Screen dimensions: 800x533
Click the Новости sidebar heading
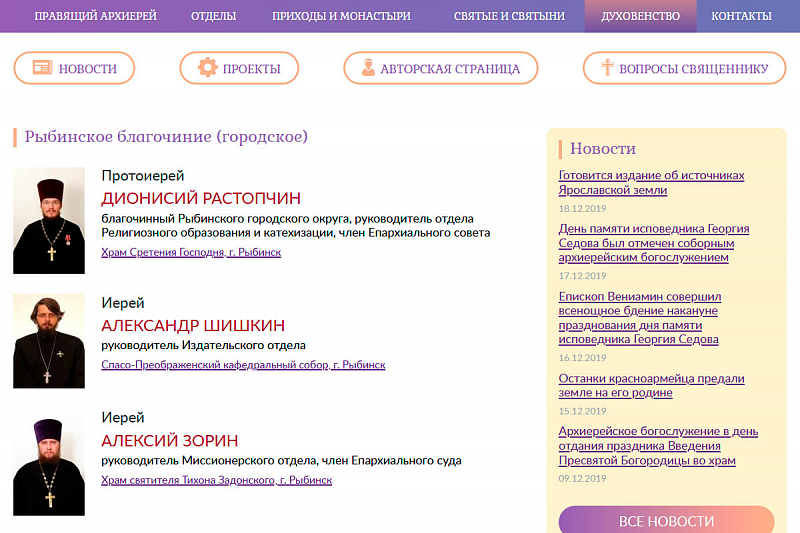click(x=603, y=148)
